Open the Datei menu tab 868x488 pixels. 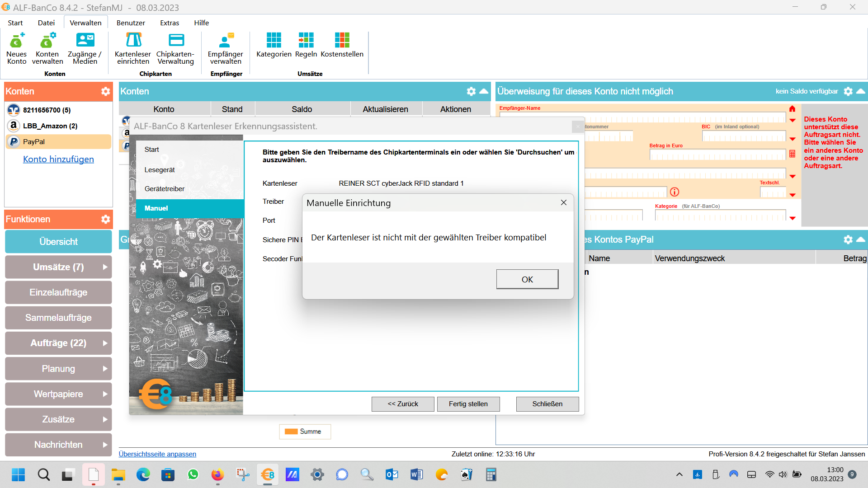(x=46, y=23)
